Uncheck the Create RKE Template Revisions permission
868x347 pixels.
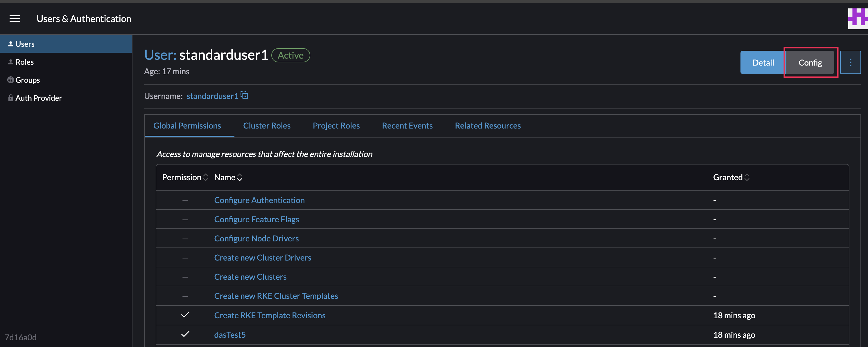[x=185, y=315]
